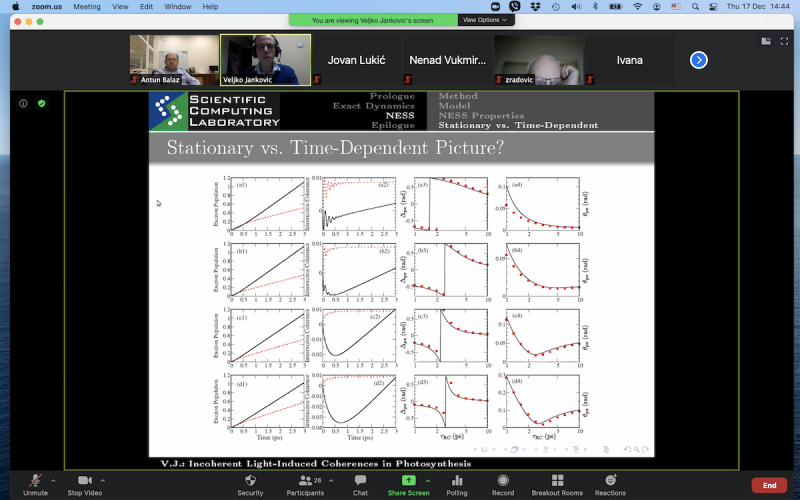Open the Participants panel
Viewport: 800px width, 500px height.
pos(305,485)
